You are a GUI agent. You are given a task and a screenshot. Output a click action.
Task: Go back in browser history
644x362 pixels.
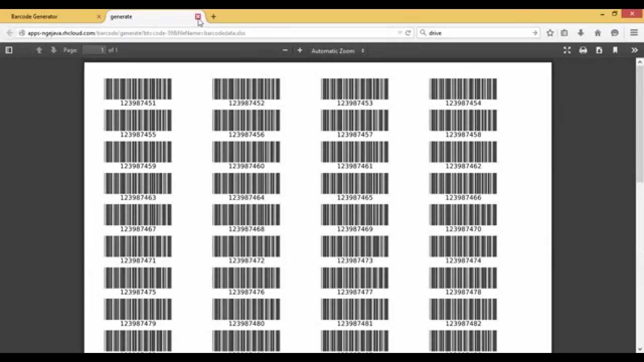(x=10, y=33)
